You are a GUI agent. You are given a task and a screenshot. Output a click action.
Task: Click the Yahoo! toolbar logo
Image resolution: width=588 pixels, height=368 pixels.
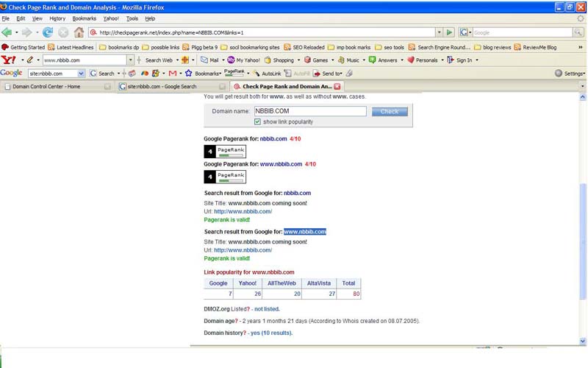pyautogui.click(x=9, y=60)
